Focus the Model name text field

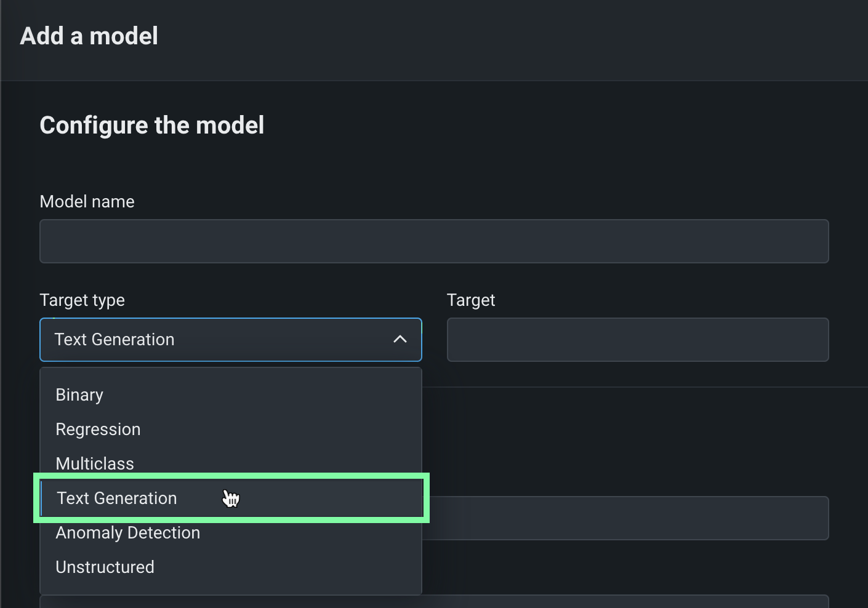tap(434, 241)
